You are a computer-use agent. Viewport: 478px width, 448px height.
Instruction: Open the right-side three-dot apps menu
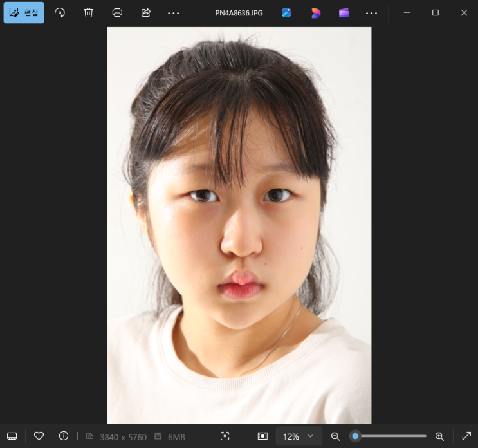[x=372, y=12]
